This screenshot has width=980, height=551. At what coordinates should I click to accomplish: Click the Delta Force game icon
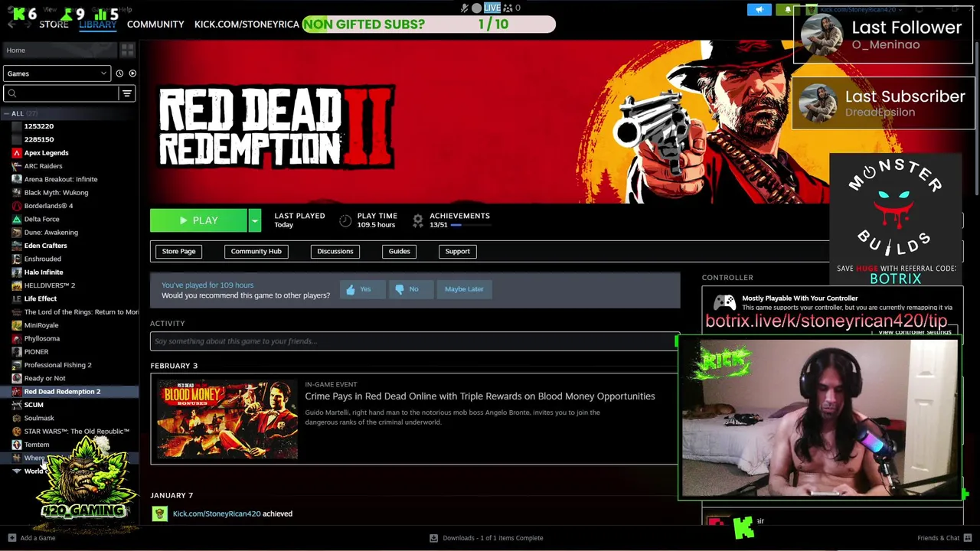(17, 219)
